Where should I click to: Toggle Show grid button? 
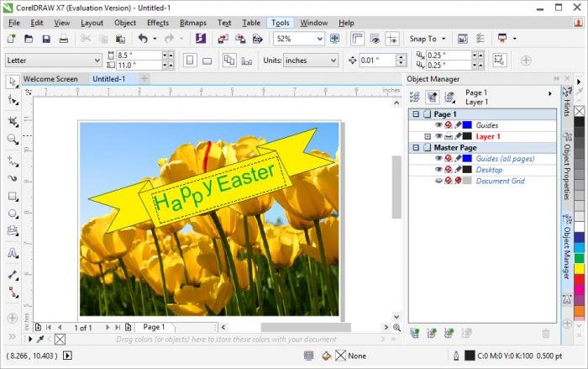pos(375,39)
